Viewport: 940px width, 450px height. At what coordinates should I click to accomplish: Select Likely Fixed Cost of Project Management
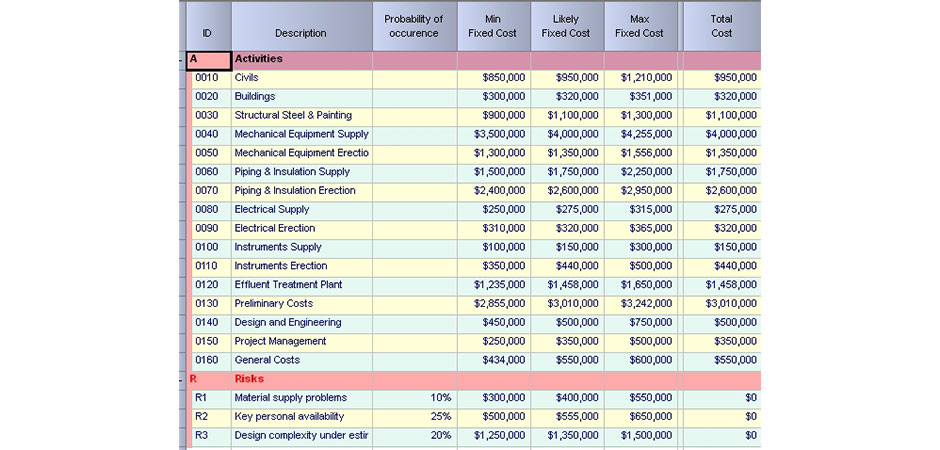point(567,341)
